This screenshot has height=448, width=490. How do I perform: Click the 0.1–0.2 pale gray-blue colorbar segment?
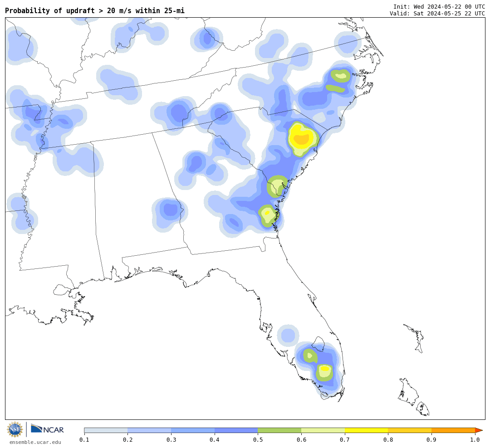[106, 430]
